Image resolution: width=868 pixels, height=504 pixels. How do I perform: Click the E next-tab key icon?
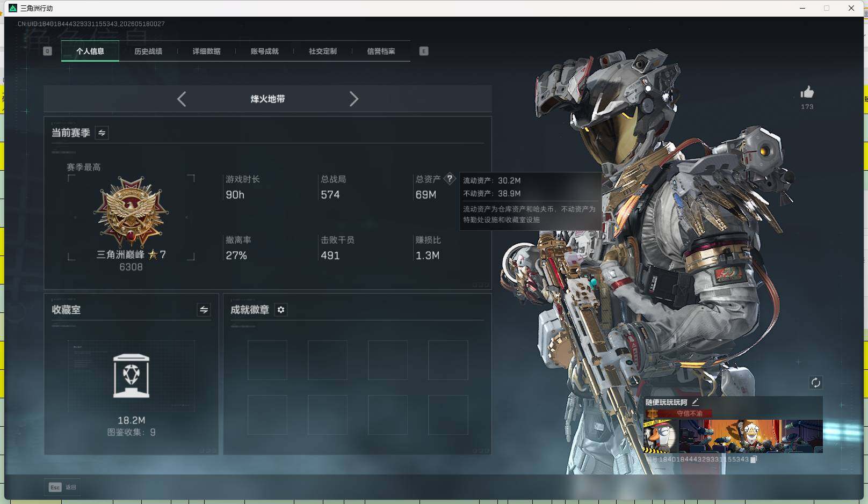(424, 51)
